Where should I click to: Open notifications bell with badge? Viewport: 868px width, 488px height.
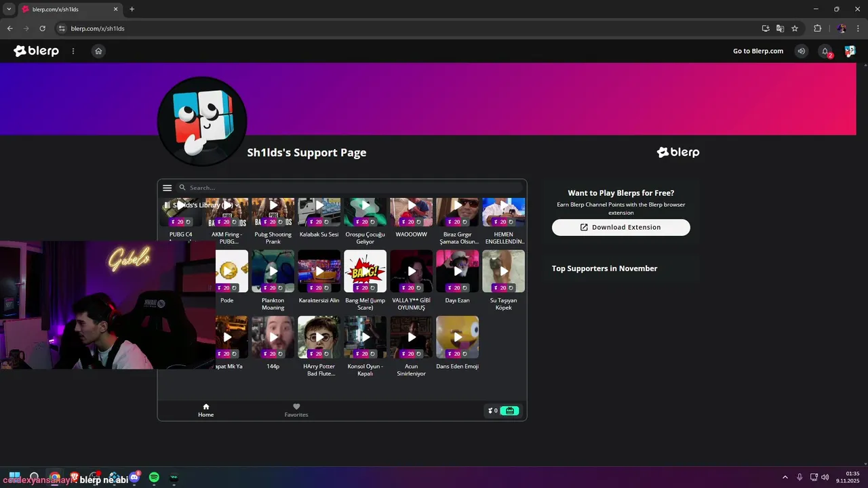point(825,51)
